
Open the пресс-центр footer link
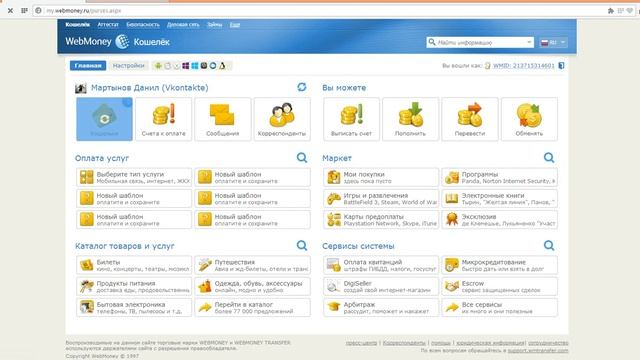click(361, 343)
